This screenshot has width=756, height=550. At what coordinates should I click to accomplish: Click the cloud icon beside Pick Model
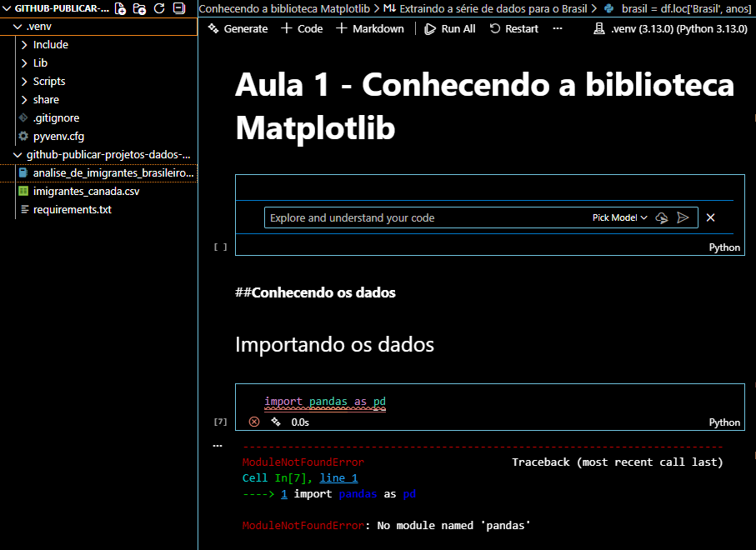click(662, 217)
